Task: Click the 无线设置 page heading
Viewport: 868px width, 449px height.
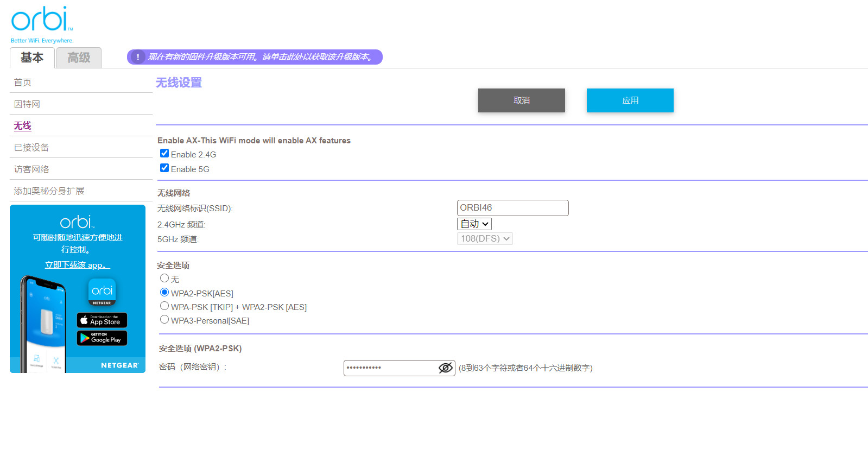Action: [x=179, y=83]
